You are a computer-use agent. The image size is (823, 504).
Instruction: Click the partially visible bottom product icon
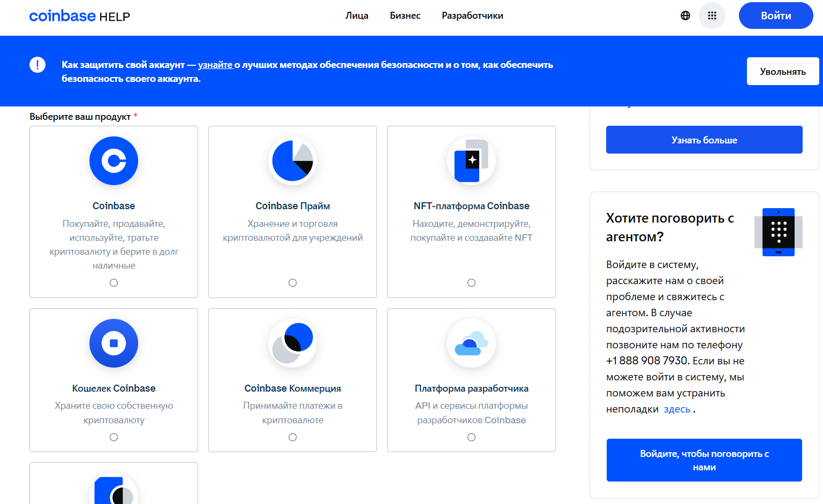tap(114, 490)
